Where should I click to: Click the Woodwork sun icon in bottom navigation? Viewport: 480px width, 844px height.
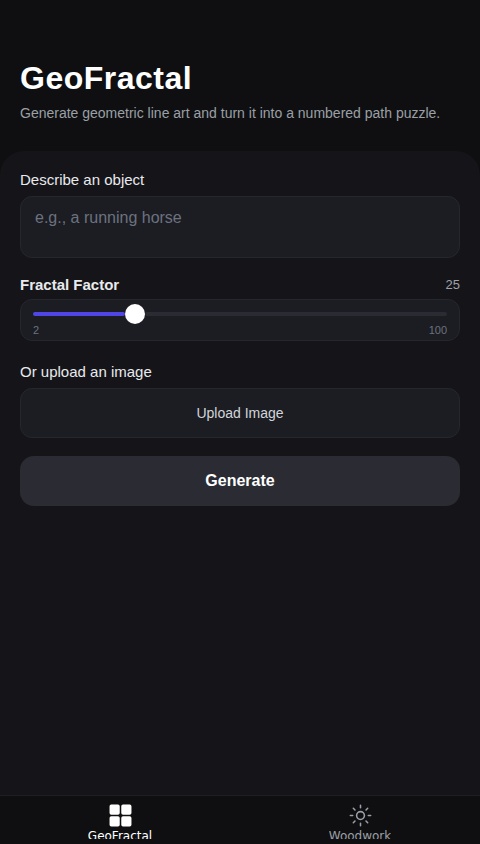click(360, 815)
